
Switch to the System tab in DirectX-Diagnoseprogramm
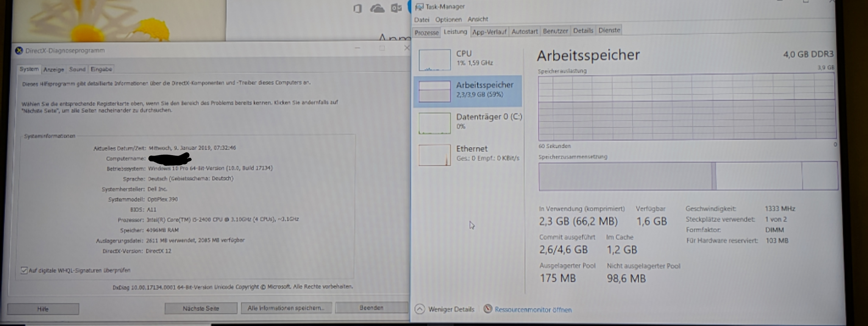[29, 69]
